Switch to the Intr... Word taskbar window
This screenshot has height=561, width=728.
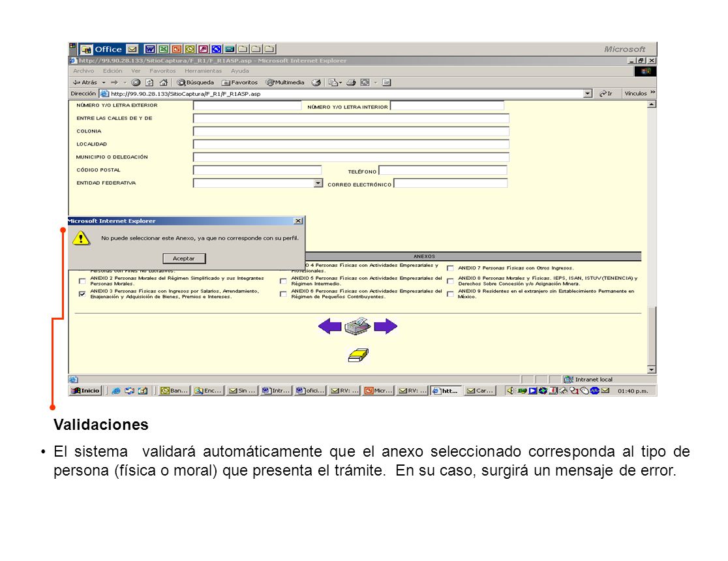(276, 391)
